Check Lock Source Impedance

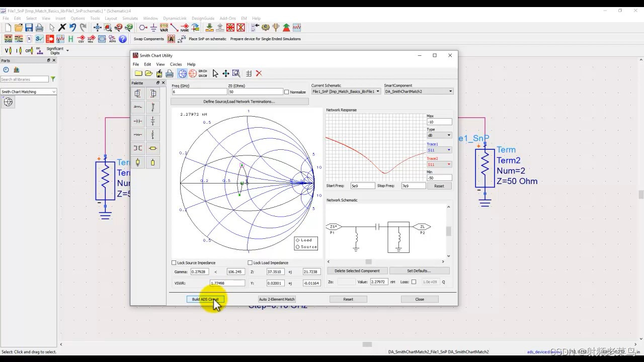click(174, 263)
